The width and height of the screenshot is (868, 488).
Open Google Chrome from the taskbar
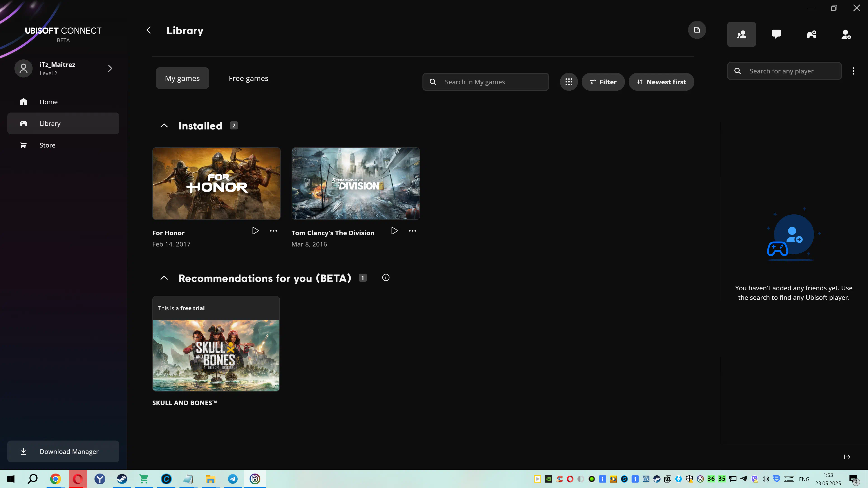(x=55, y=479)
